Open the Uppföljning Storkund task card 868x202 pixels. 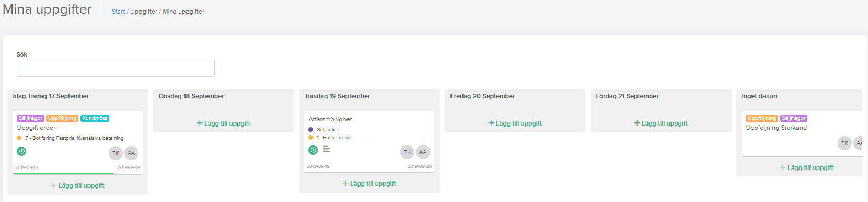pyautogui.click(x=802, y=134)
